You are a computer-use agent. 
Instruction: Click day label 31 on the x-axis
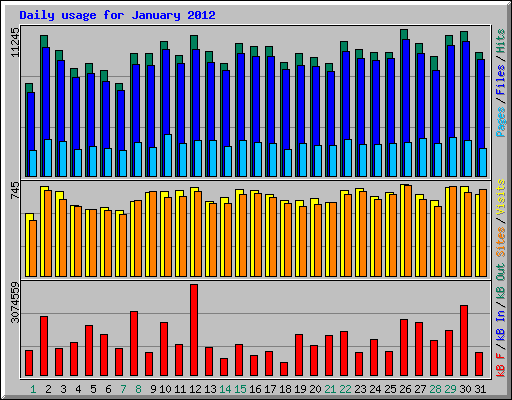pos(480,389)
